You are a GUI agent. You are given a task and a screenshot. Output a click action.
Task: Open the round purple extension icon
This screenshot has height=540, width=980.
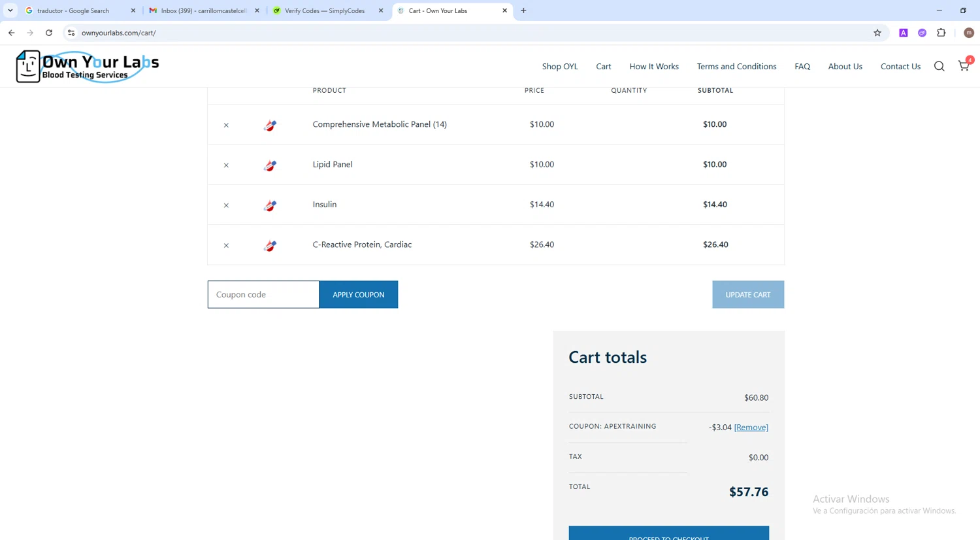point(923,33)
